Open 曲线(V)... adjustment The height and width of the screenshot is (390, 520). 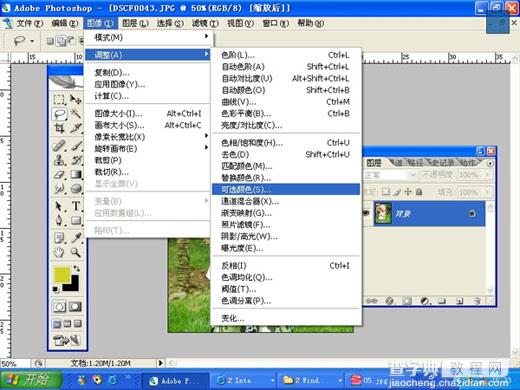286,102
